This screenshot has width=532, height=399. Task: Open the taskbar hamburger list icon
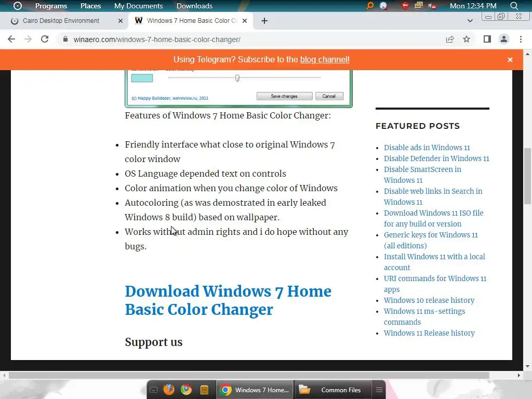pyautogui.click(x=379, y=390)
